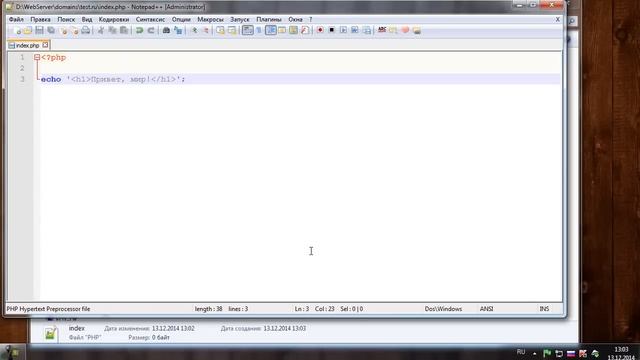
Task: Click the Windows Start button
Action: point(12,353)
